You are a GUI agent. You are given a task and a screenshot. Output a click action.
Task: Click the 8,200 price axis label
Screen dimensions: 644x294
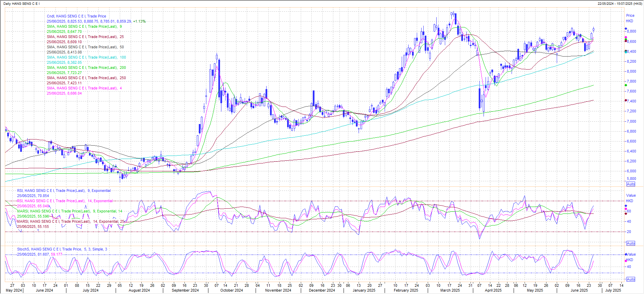coord(631,61)
